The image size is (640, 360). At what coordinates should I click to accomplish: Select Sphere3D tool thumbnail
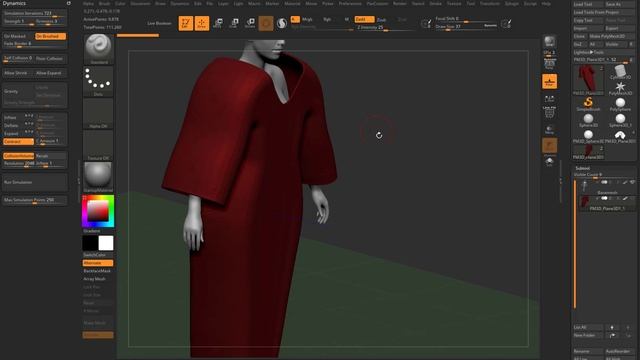point(588,120)
